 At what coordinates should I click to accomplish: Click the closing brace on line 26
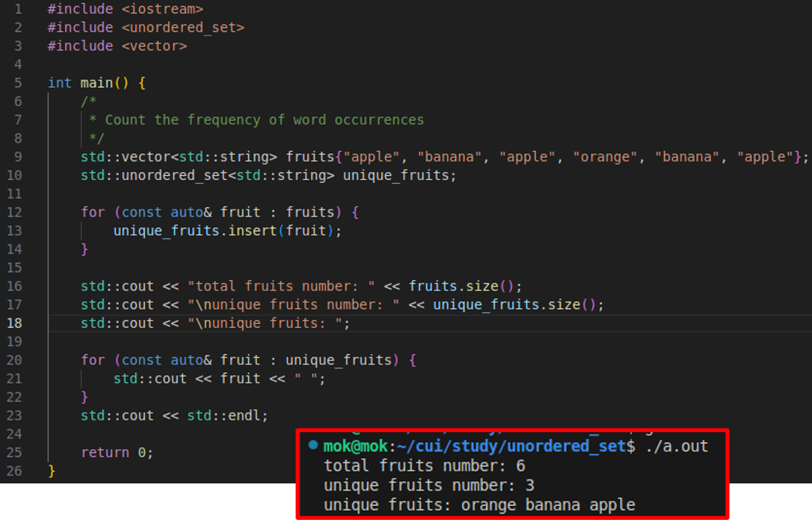50,470
